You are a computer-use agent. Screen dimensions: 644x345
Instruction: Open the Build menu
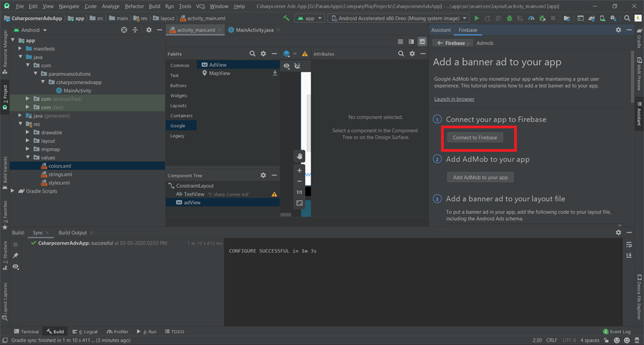coord(155,6)
